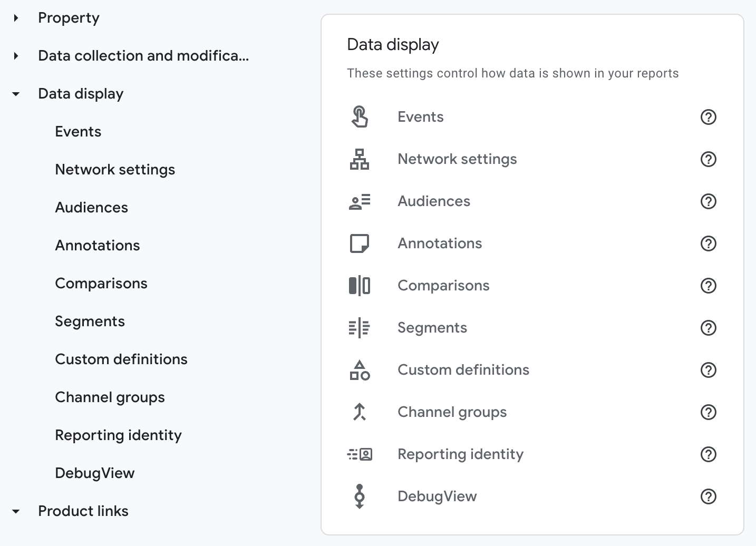Click the DebugView commit icon
756x546 pixels.
click(360, 496)
